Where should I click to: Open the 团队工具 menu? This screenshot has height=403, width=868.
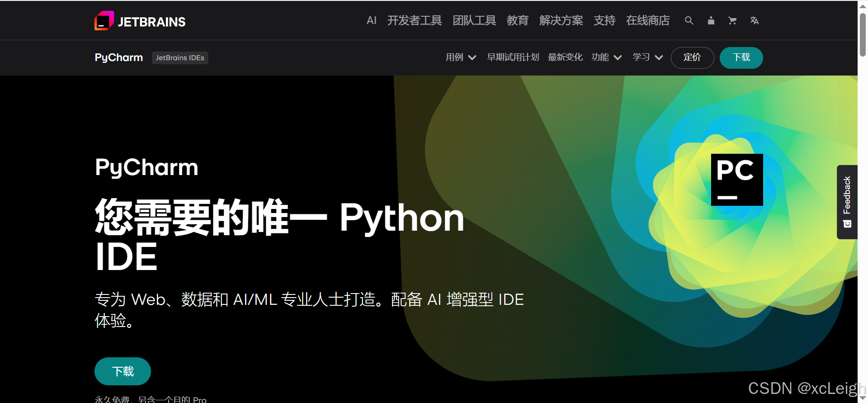click(x=474, y=20)
